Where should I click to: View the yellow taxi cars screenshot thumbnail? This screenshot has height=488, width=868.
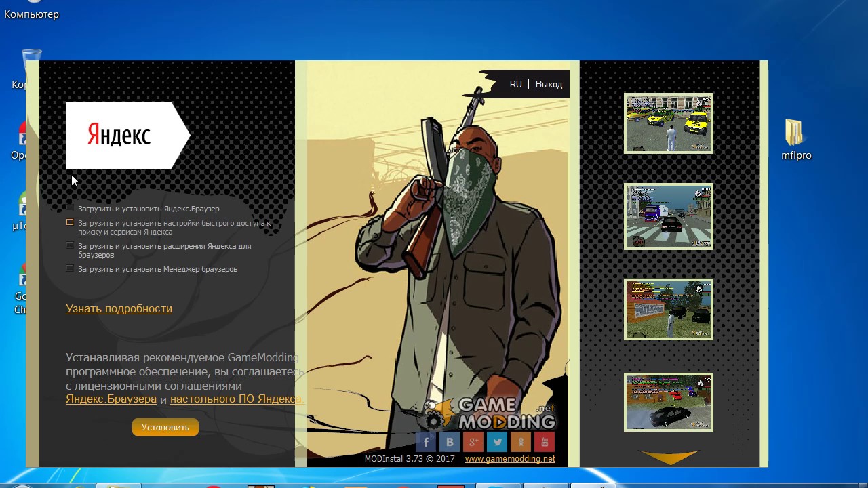point(669,123)
